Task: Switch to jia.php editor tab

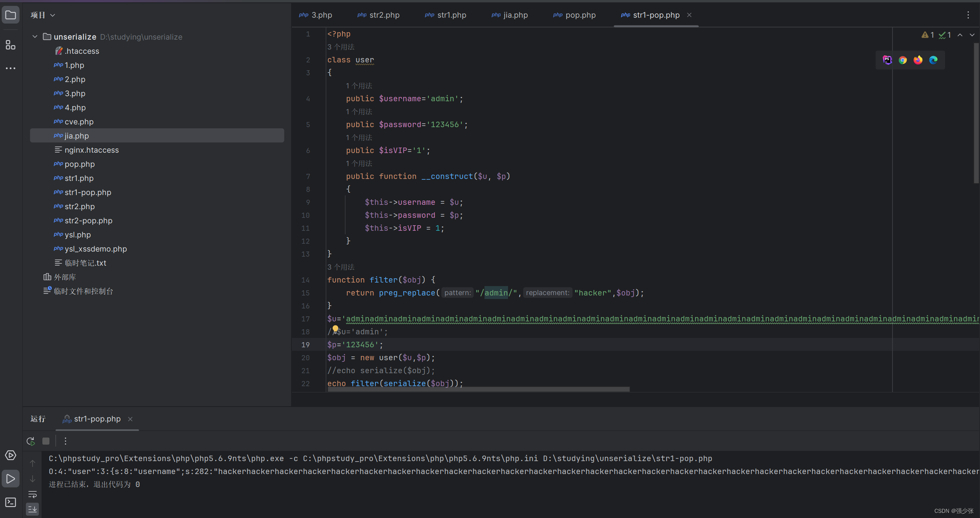Action: tap(509, 15)
